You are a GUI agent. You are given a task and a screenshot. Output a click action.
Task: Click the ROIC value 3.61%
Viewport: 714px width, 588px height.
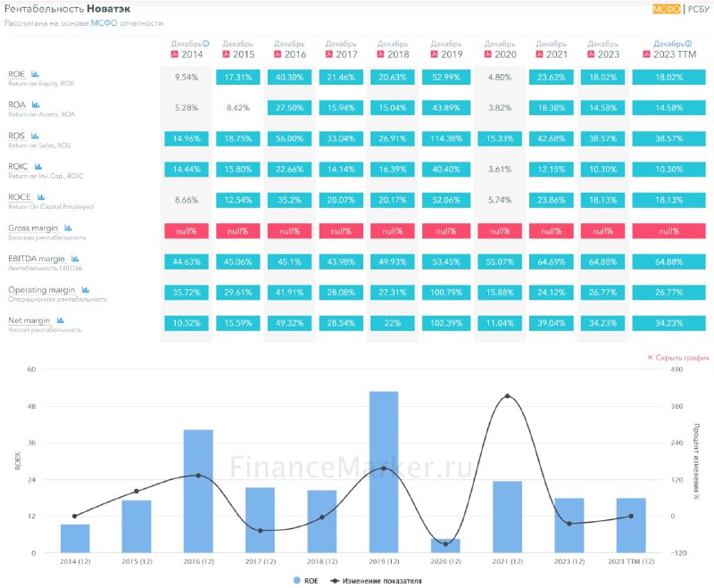pos(500,170)
